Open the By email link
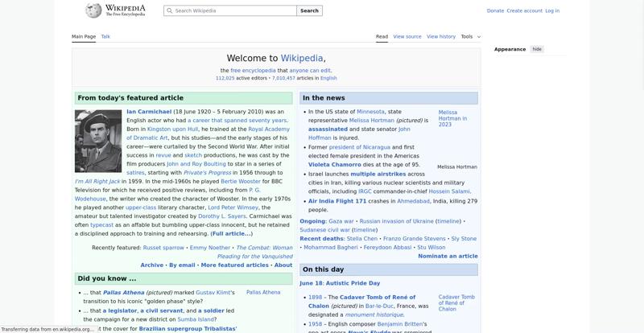Viewport: 644px width, 333px height. (182, 265)
